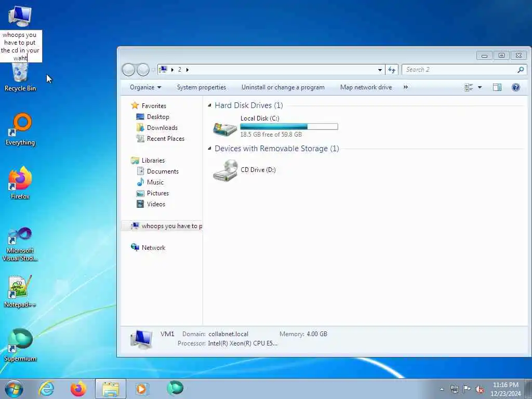Open the view options dropdown arrow
This screenshot has height=399, width=532.
480,87
